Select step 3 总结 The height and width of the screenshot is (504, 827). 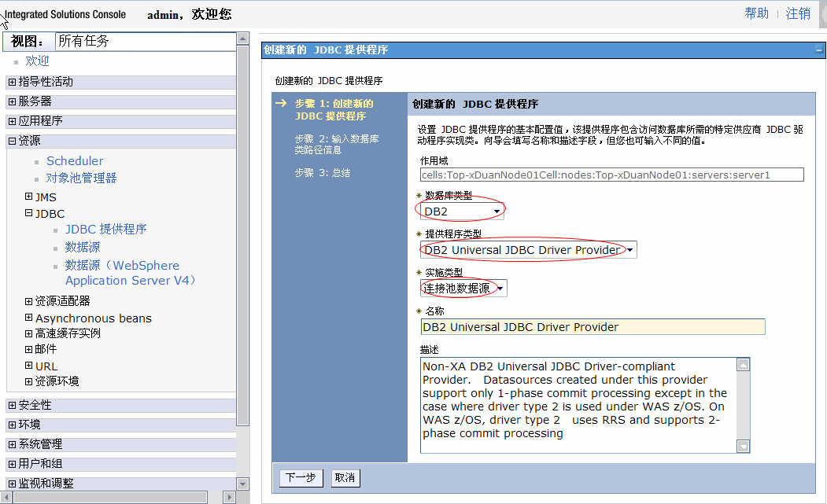[x=323, y=173]
